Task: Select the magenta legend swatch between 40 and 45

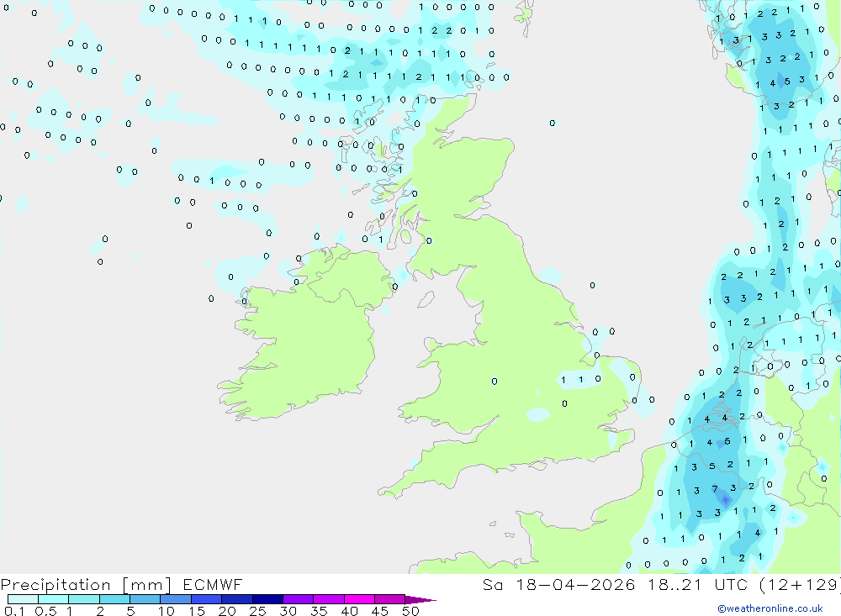Action: 359,599
